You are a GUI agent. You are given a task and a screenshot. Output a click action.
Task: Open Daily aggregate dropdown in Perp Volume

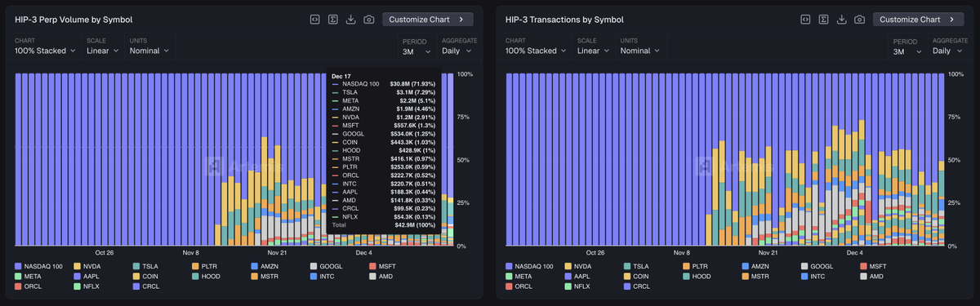tap(457, 51)
